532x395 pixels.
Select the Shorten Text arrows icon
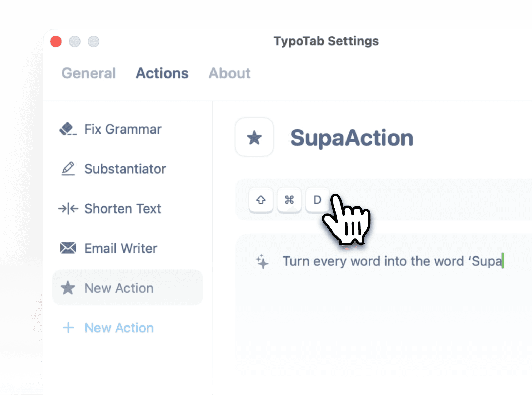click(x=68, y=209)
